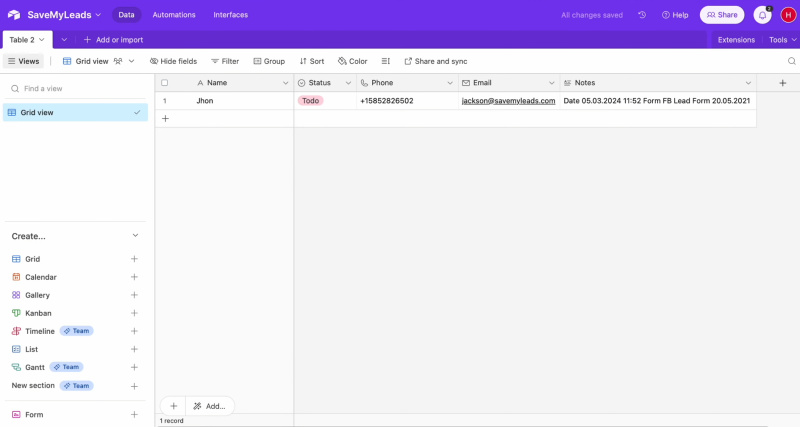Select the Timeline view type
Image resolution: width=800 pixels, height=427 pixels.
pyautogui.click(x=40, y=331)
